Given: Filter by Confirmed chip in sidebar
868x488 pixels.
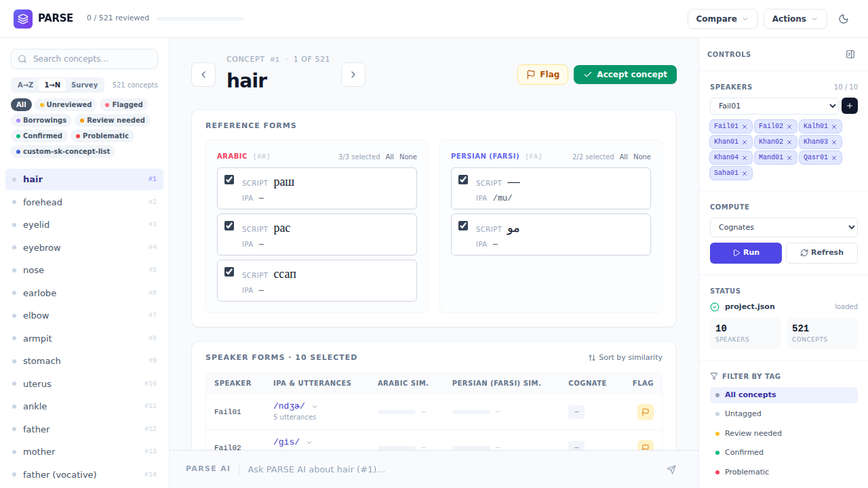Looking at the screenshot, I should click(39, 136).
